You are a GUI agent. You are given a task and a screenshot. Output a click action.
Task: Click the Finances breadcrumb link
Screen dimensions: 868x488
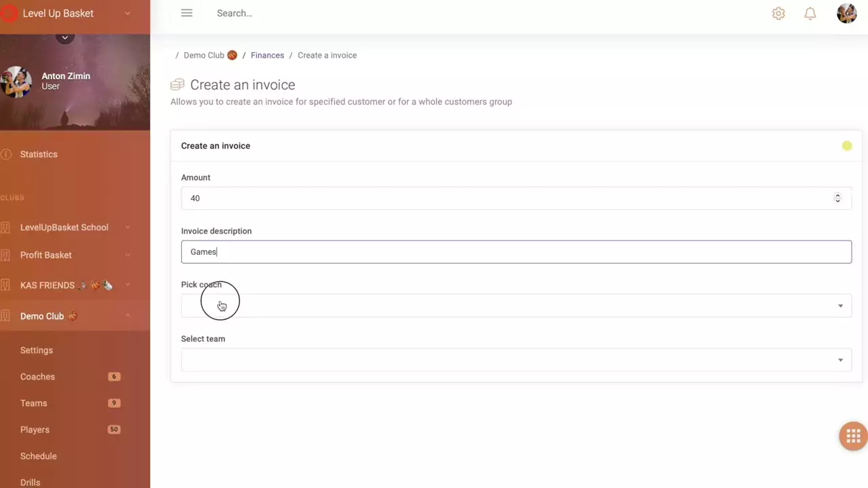[267, 56]
